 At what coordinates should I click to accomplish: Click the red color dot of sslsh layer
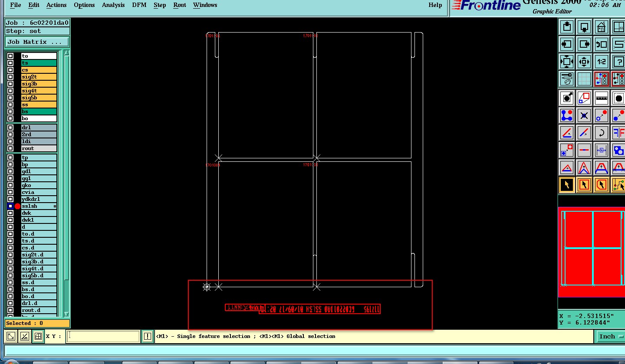pyautogui.click(x=17, y=206)
